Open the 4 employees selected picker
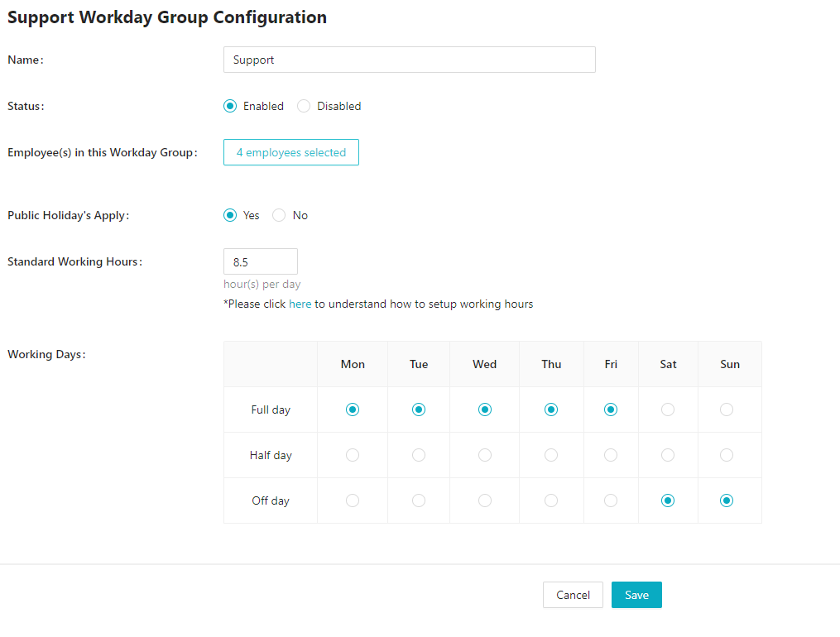 click(290, 152)
